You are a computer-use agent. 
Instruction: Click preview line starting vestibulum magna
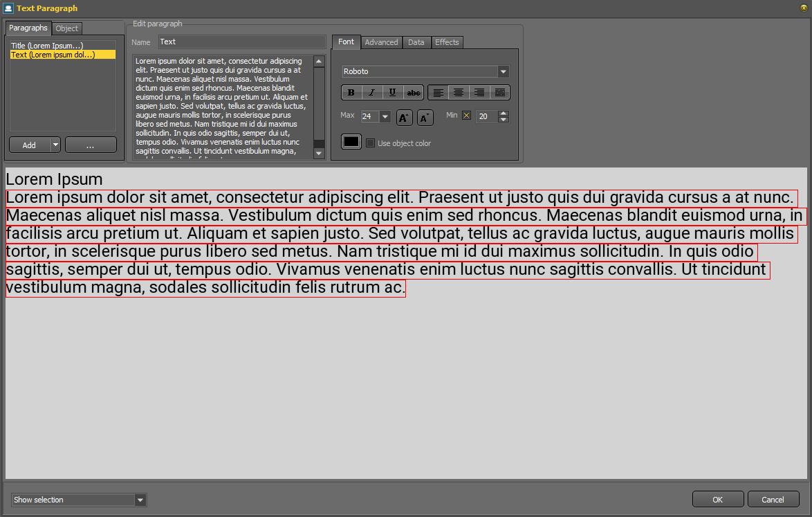205,287
